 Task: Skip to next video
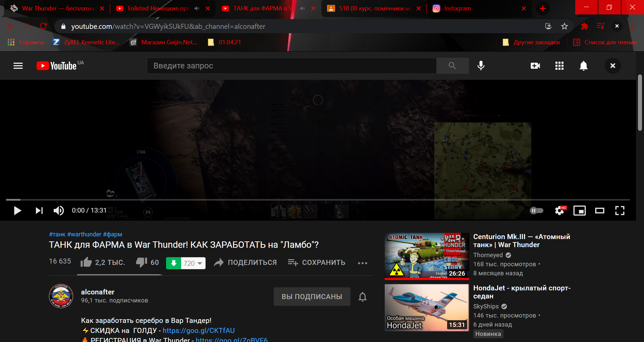click(39, 211)
